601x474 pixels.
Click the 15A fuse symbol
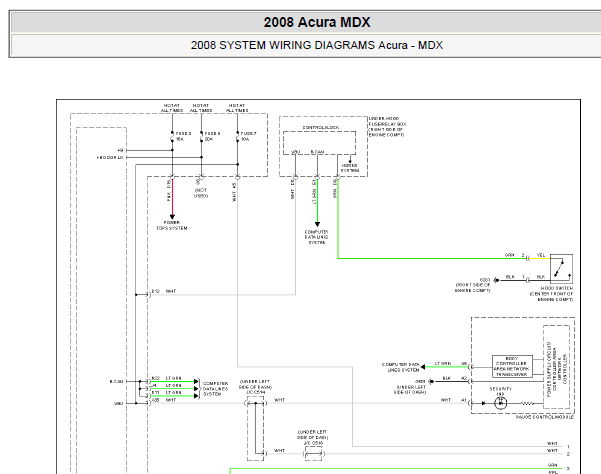pyautogui.click(x=172, y=136)
